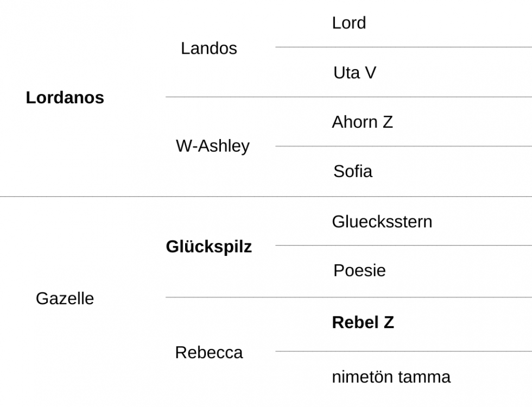
Task: Select the Sofia pedigree entry
Action: tap(353, 171)
